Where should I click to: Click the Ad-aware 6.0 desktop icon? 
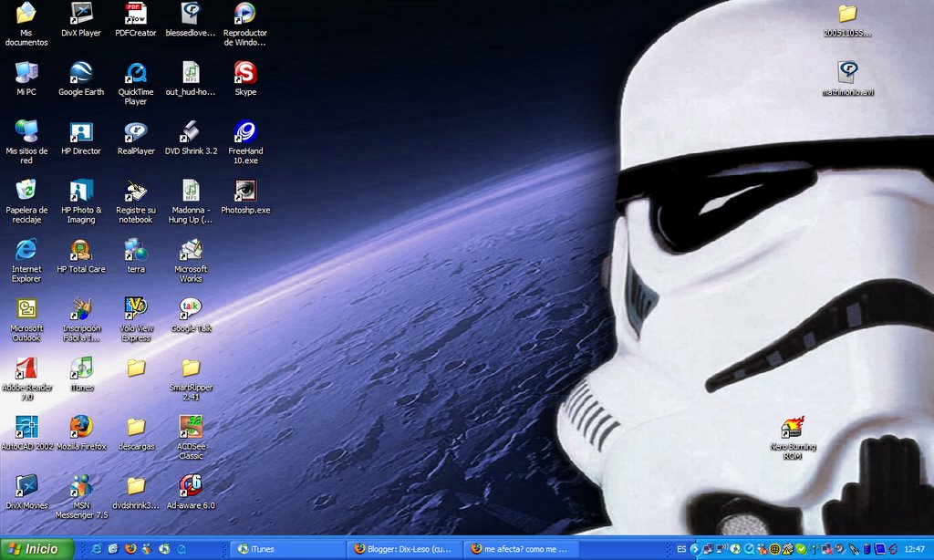191,486
